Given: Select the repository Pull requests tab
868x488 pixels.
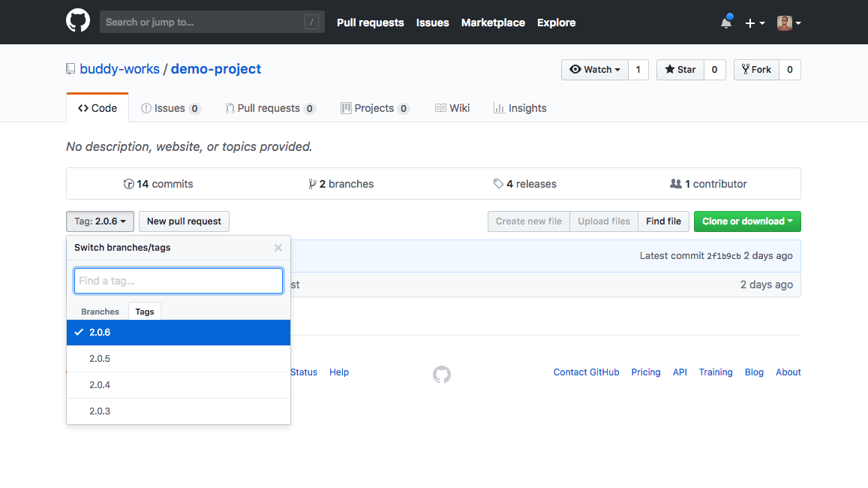Looking at the screenshot, I should (270, 108).
